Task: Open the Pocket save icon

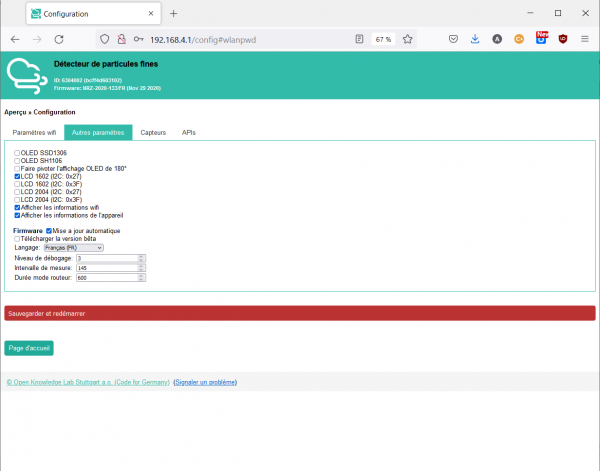Action: pos(453,39)
